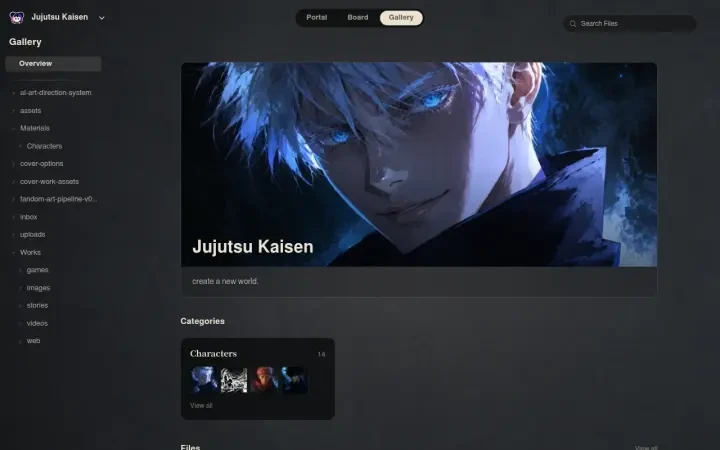Image resolution: width=720 pixels, height=450 pixels.
Task: Focus the Search Files input field
Action: (630, 23)
